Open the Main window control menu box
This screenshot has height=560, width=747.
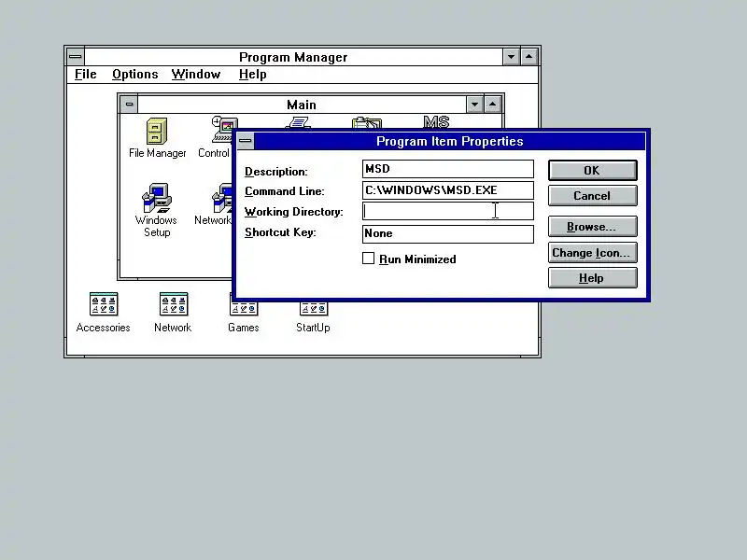pyautogui.click(x=129, y=105)
